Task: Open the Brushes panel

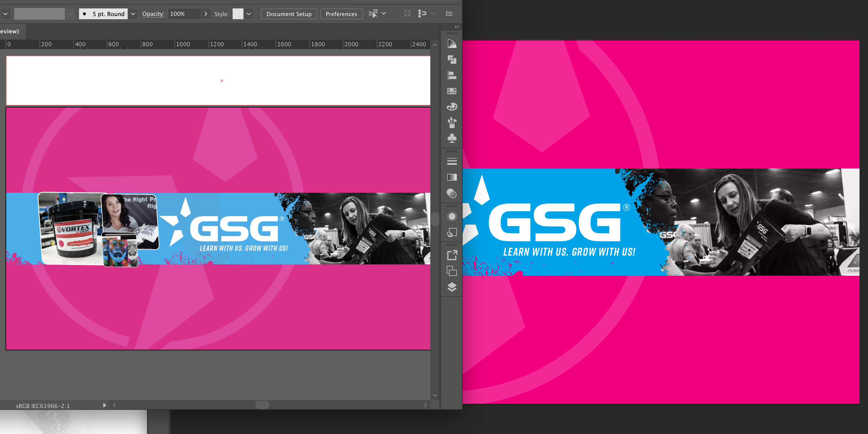Action: (x=452, y=123)
